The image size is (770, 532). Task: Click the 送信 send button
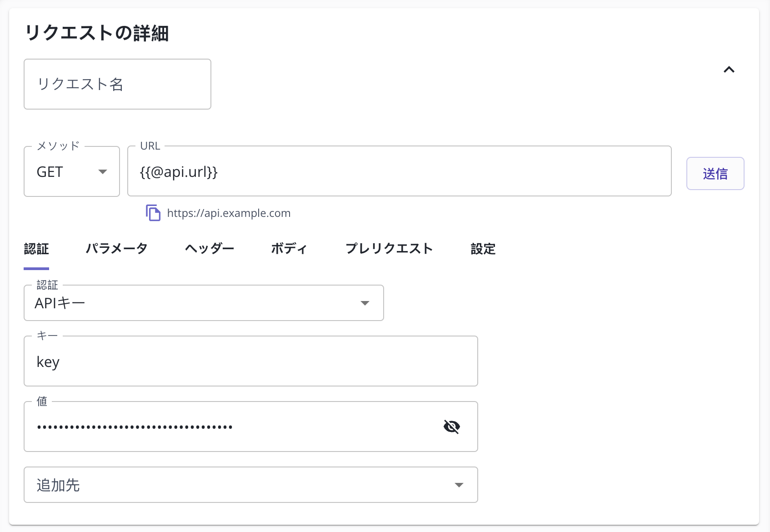pos(715,173)
